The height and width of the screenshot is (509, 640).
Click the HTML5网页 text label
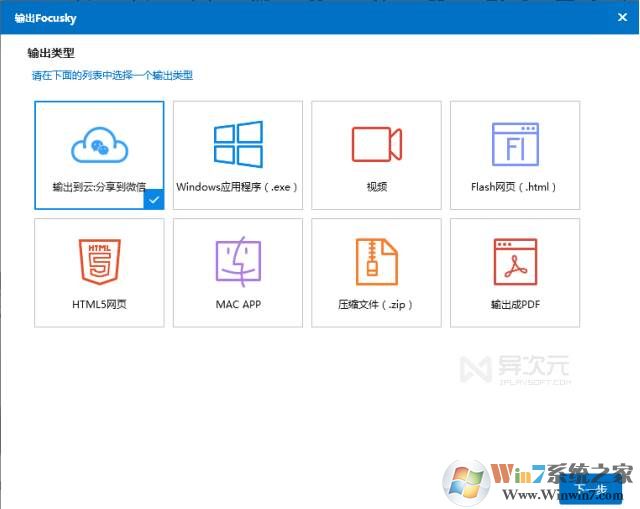point(99,304)
